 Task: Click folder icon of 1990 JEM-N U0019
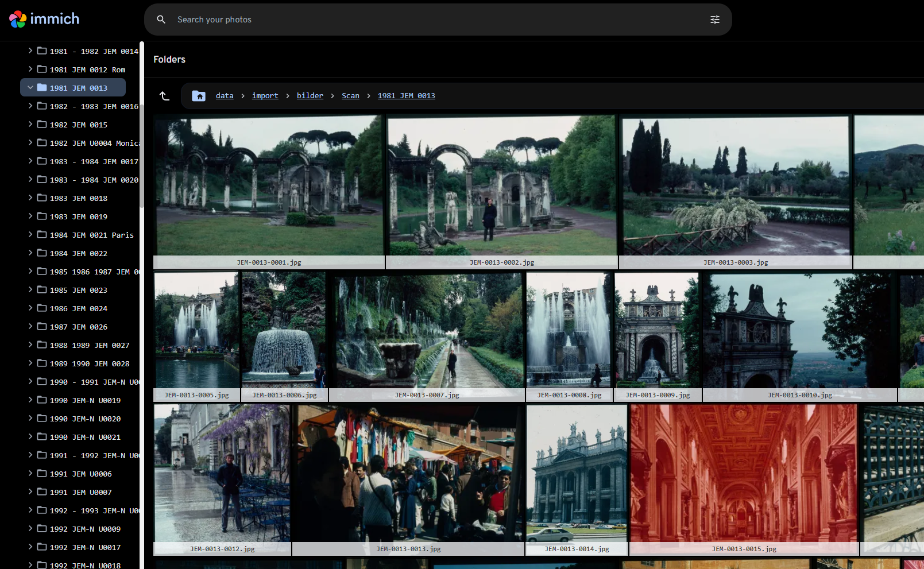click(x=42, y=400)
